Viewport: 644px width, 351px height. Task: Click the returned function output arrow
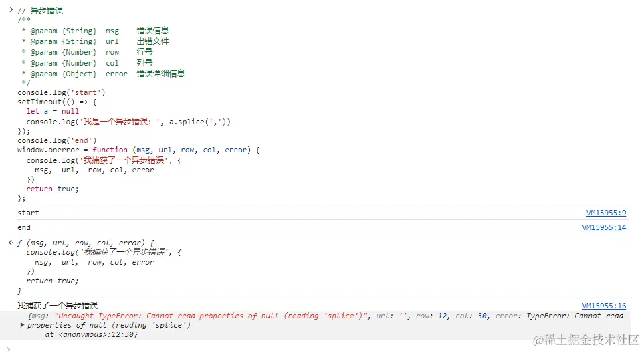click(x=11, y=243)
